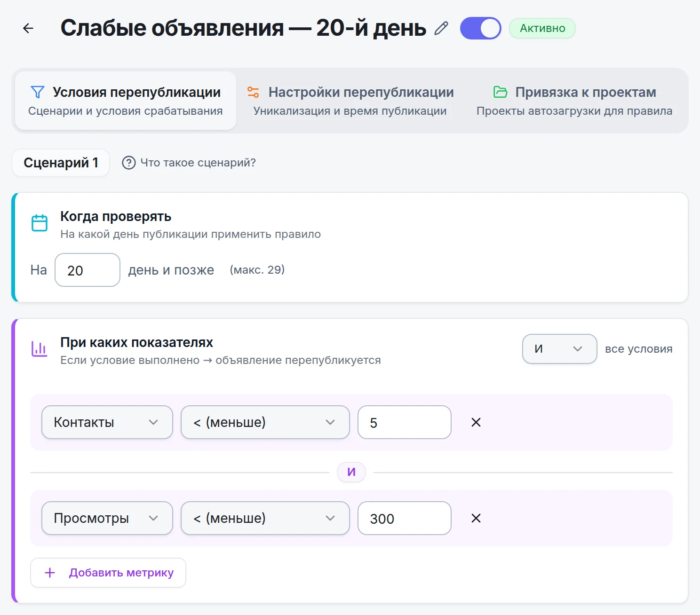Click the calendar icon near «Когда проверять»

pos(40,223)
